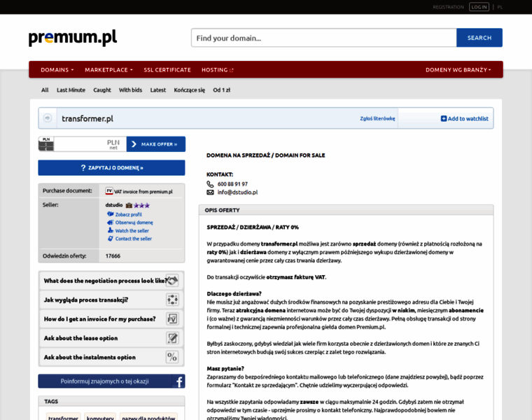The height and width of the screenshot is (420, 532).
Task: Click the plus icon of Add to watchlist
Action: [x=443, y=118]
